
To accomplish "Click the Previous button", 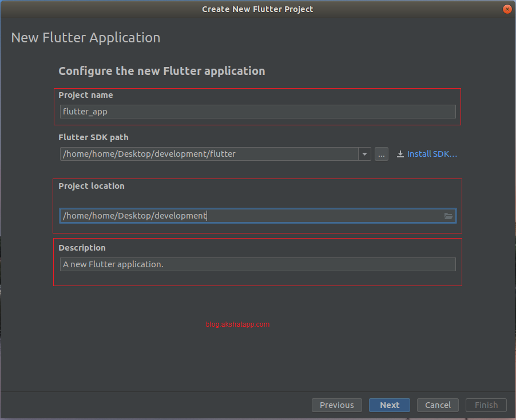I will (x=336, y=405).
